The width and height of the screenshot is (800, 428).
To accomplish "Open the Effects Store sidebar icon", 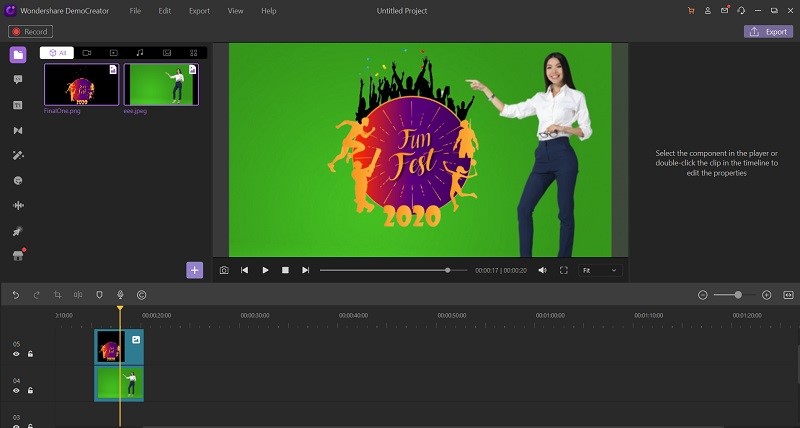I will (x=18, y=255).
